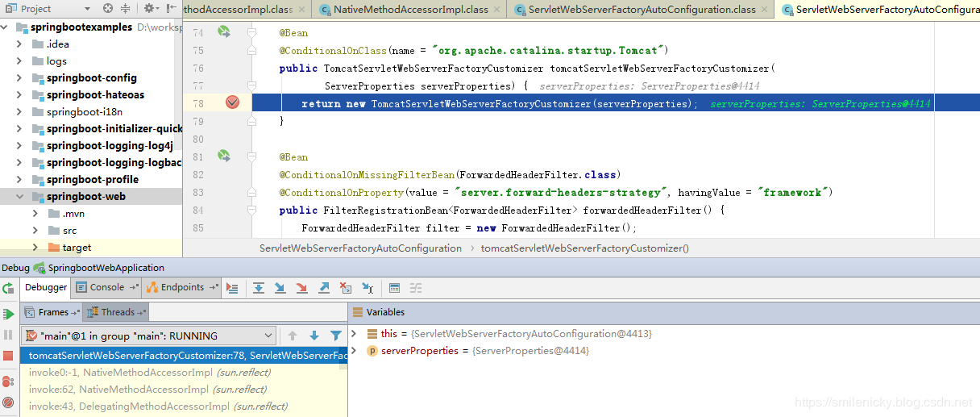Expand the target folder
The image size is (980, 417).
pos(35,247)
